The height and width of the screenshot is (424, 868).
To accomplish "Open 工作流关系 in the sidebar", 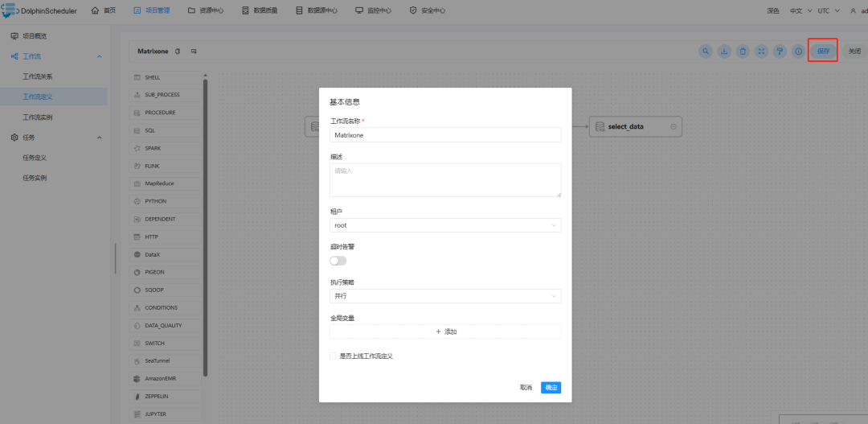I will 38,76.
